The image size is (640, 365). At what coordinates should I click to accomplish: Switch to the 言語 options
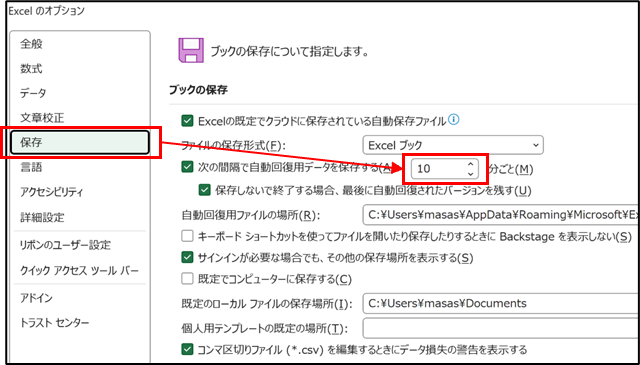pos(31,167)
